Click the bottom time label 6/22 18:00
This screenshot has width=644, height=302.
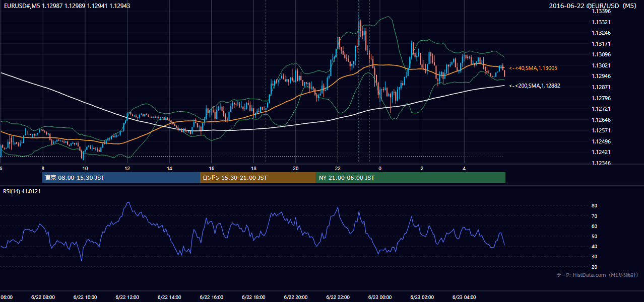click(x=253, y=297)
